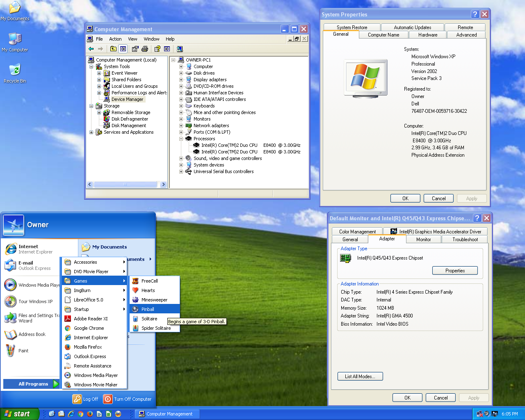This screenshot has width=525, height=420.
Task: Click the Start button on taskbar
Action: pos(19,414)
